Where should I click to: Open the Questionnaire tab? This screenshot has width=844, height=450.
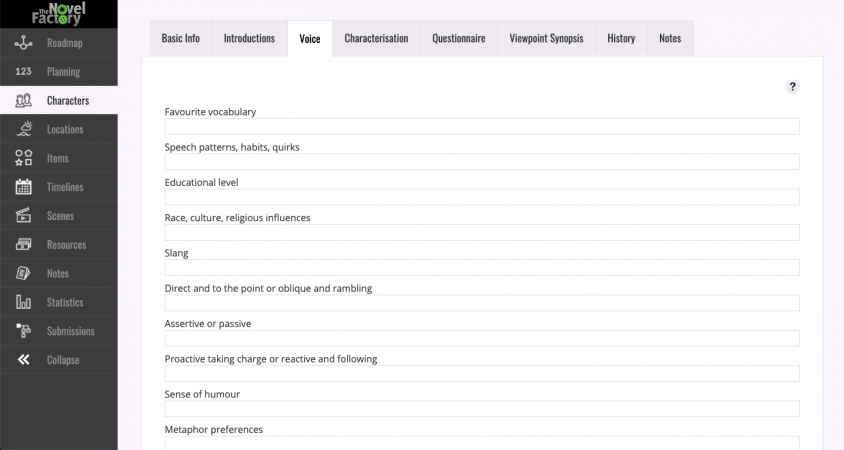(x=459, y=38)
